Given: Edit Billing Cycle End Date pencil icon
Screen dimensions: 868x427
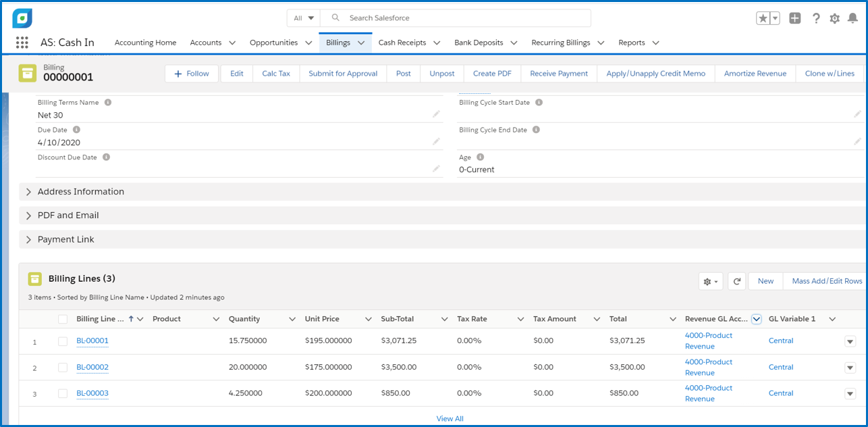Looking at the screenshot, I should (857, 141).
